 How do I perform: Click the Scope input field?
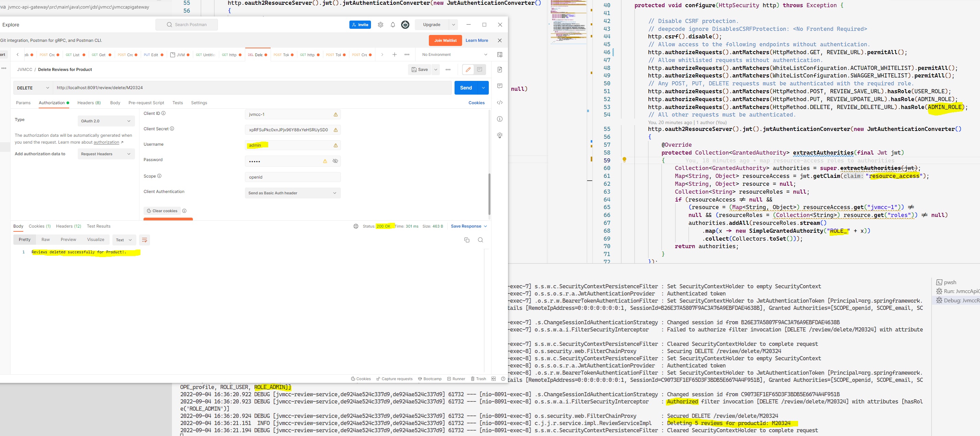point(292,177)
